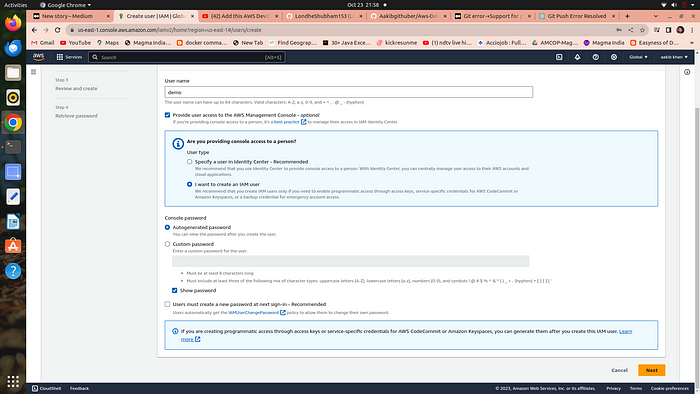Toggle the IAM side navigation hamburger

(33, 72)
